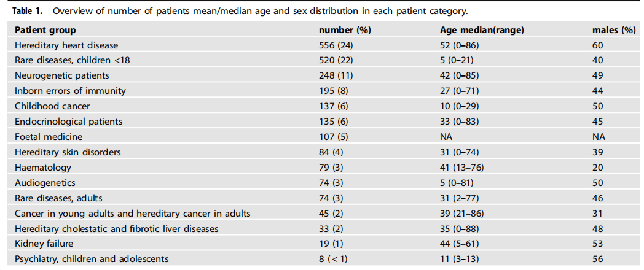Click the 'Table 1.' caption label
This screenshot has height=270, width=644.
pos(28,12)
